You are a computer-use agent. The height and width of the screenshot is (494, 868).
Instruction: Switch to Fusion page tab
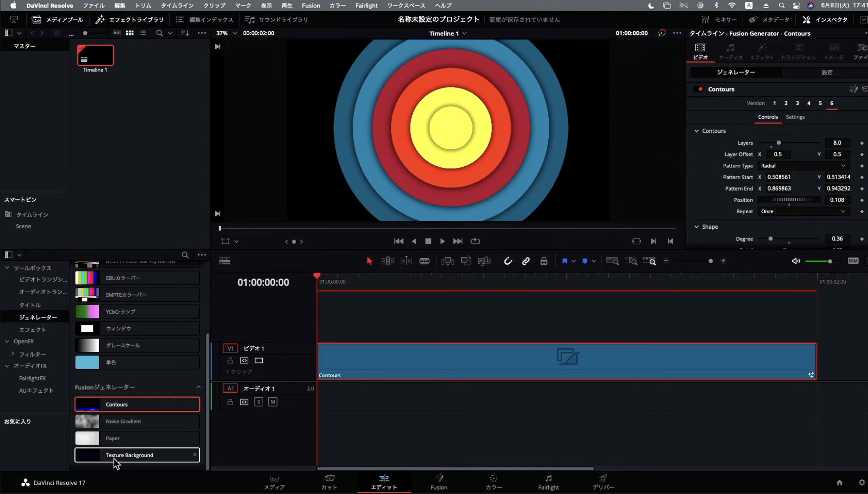pyautogui.click(x=438, y=482)
